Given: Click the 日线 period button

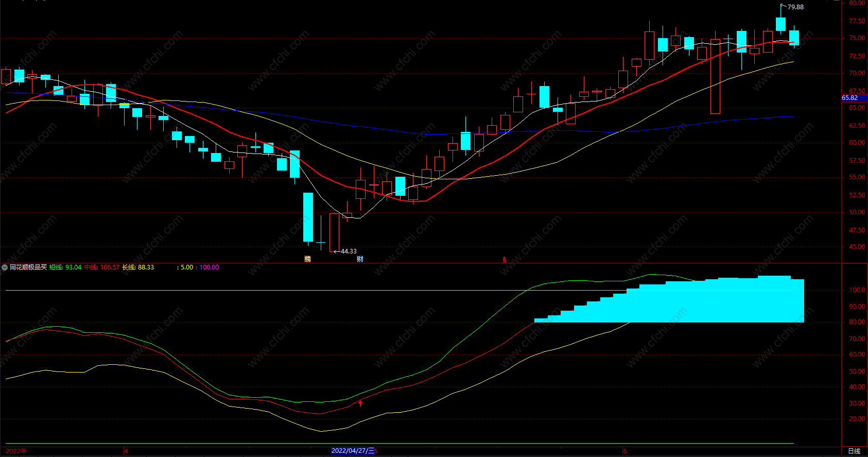Looking at the screenshot, I should pyautogui.click(x=854, y=451).
